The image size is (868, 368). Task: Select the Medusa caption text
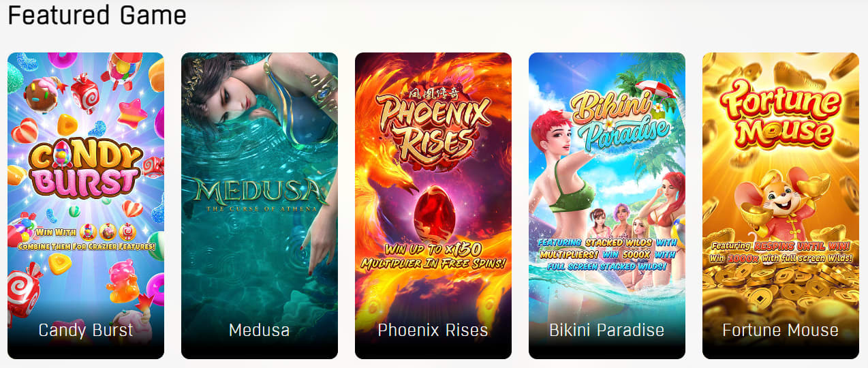(x=260, y=331)
